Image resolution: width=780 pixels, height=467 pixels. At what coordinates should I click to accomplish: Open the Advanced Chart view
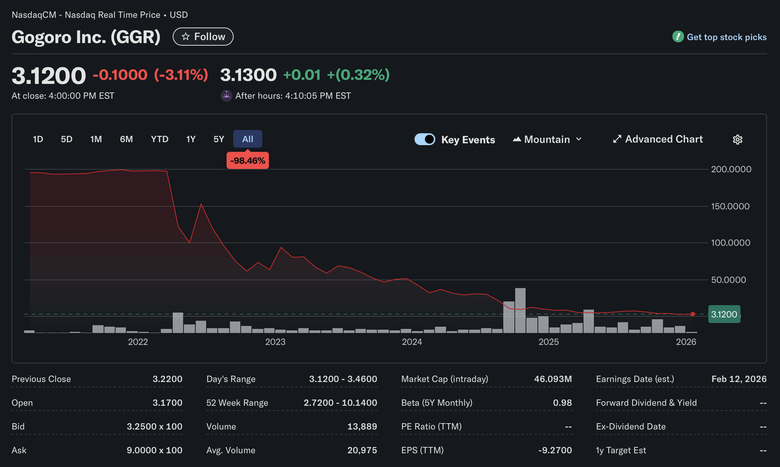point(658,139)
